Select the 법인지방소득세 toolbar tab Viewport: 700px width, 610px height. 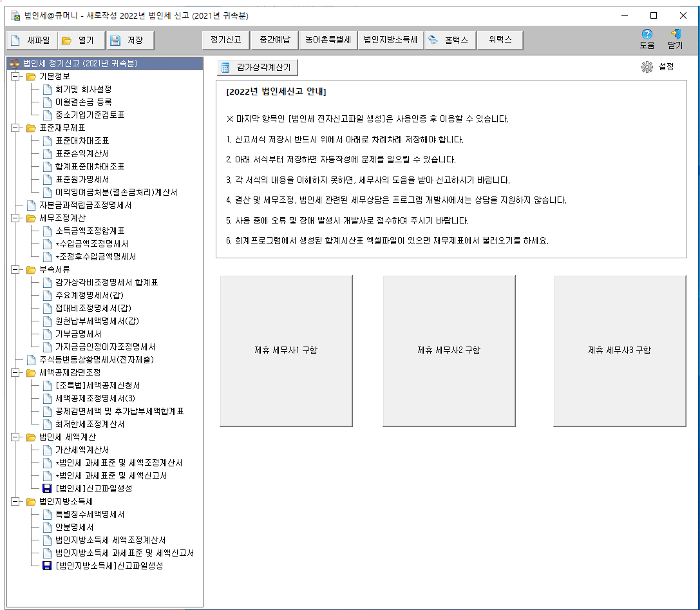[x=390, y=40]
